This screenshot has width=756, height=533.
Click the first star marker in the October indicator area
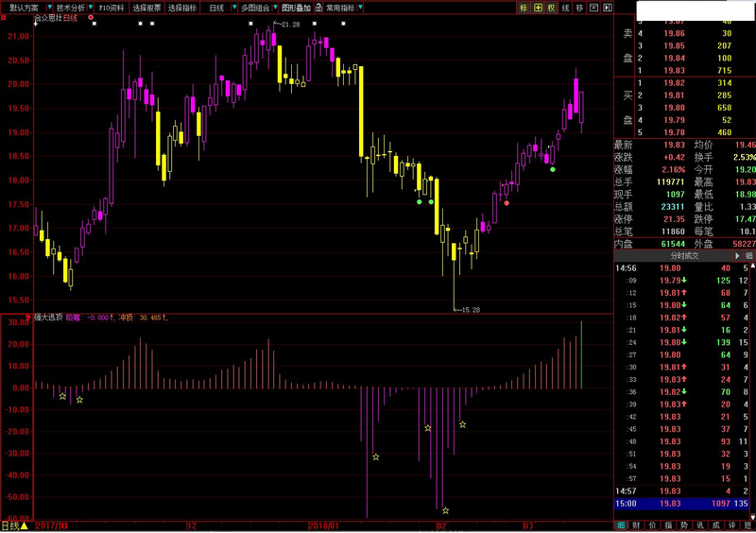[x=62, y=396]
